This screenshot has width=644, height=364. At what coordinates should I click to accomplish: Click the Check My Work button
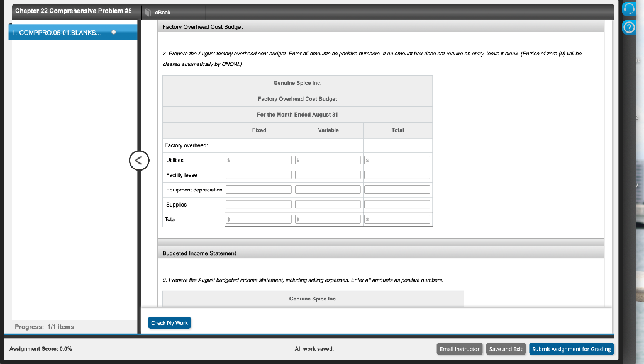(169, 323)
